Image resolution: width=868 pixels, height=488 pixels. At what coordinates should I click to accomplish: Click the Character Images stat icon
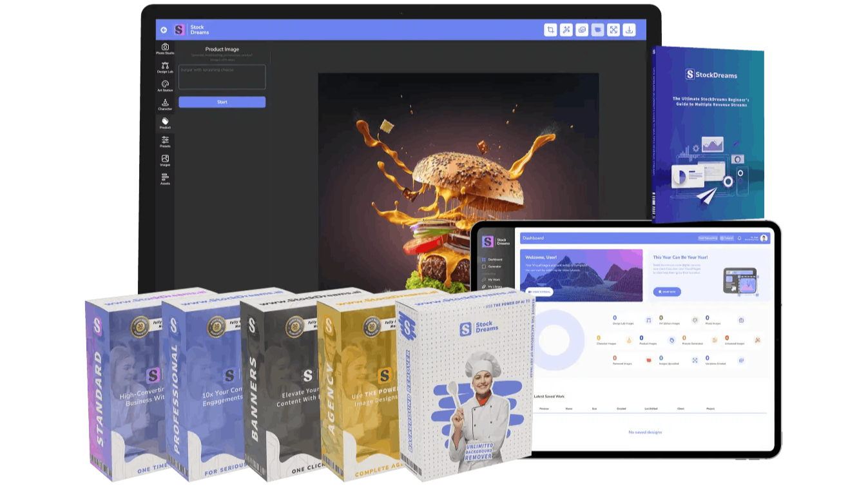coord(629,340)
